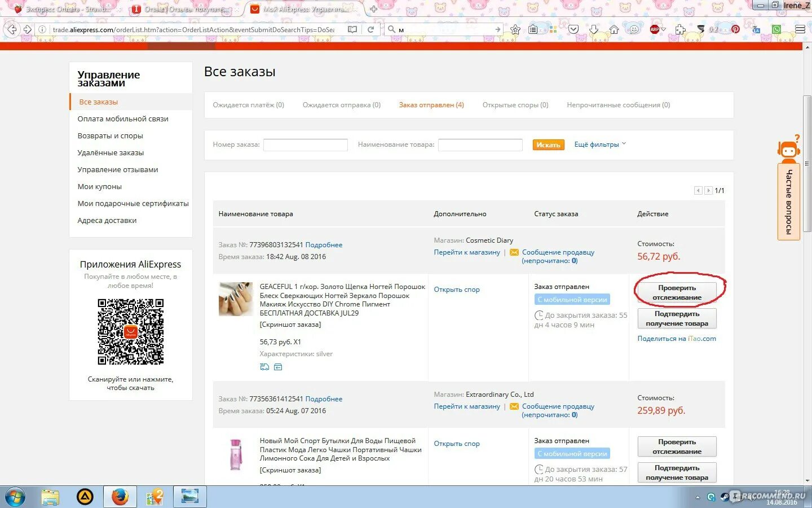The image size is (812, 508).
Task: Open the downloads arrow icon
Action: pos(594,29)
